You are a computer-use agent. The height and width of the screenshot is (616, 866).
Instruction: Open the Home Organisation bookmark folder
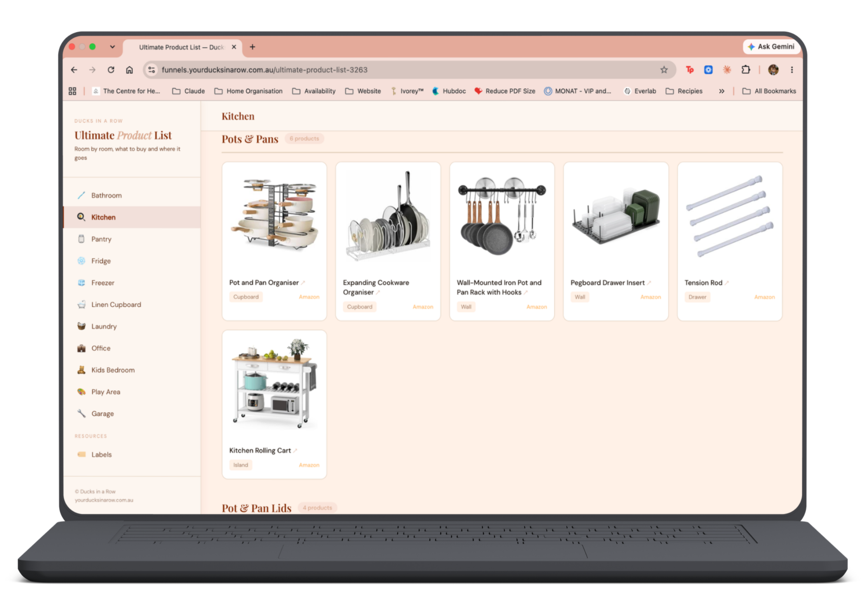[249, 91]
